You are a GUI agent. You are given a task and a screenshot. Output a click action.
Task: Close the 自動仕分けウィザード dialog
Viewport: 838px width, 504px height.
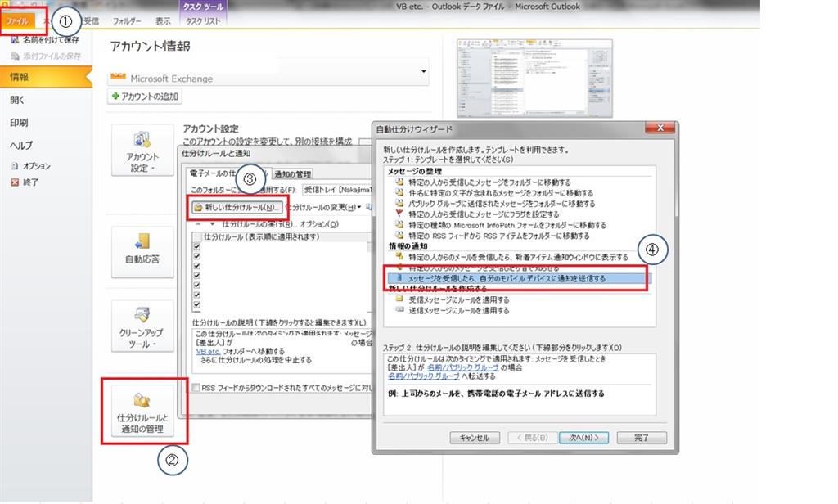(x=660, y=128)
